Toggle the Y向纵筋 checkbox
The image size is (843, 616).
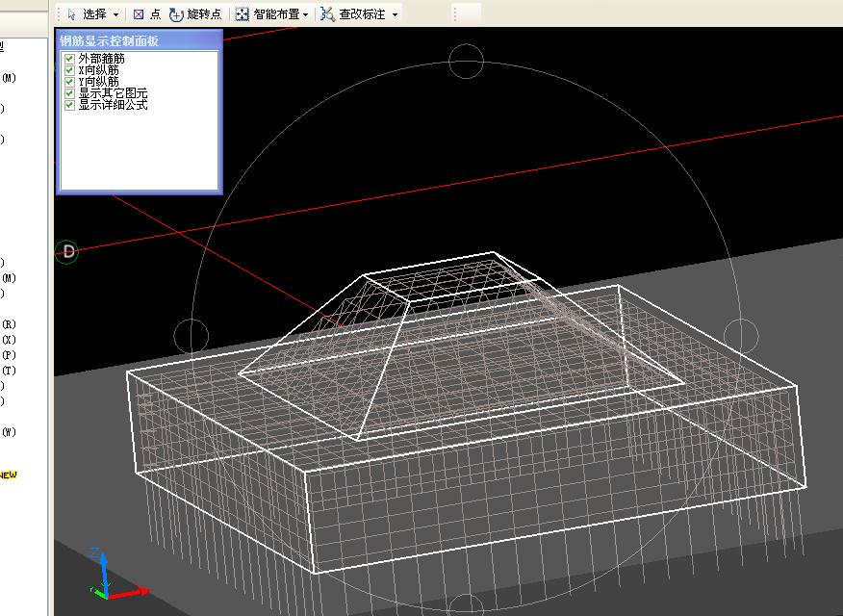[x=69, y=82]
